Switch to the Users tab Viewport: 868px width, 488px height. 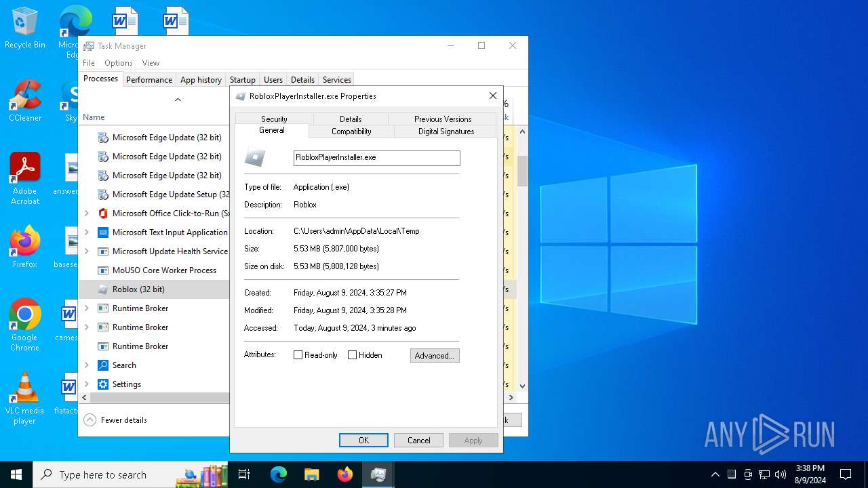[273, 80]
